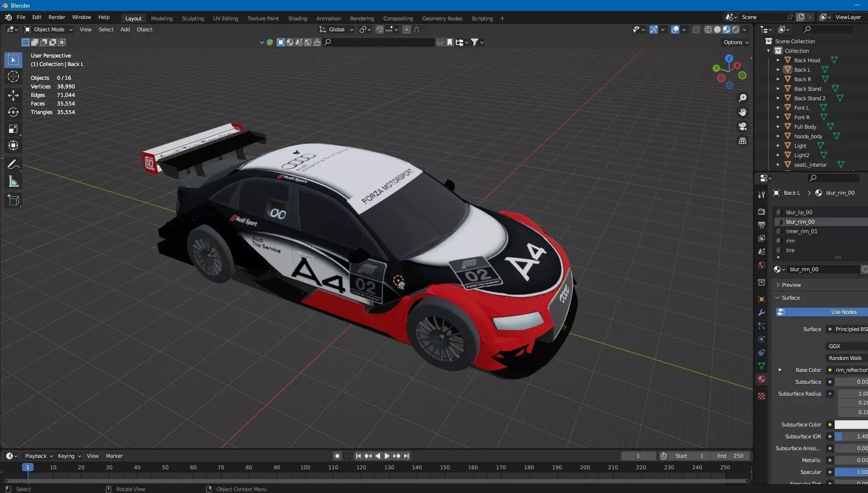This screenshot has width=868, height=493.
Task: Click the pan view hand gizmo
Action: (742, 112)
